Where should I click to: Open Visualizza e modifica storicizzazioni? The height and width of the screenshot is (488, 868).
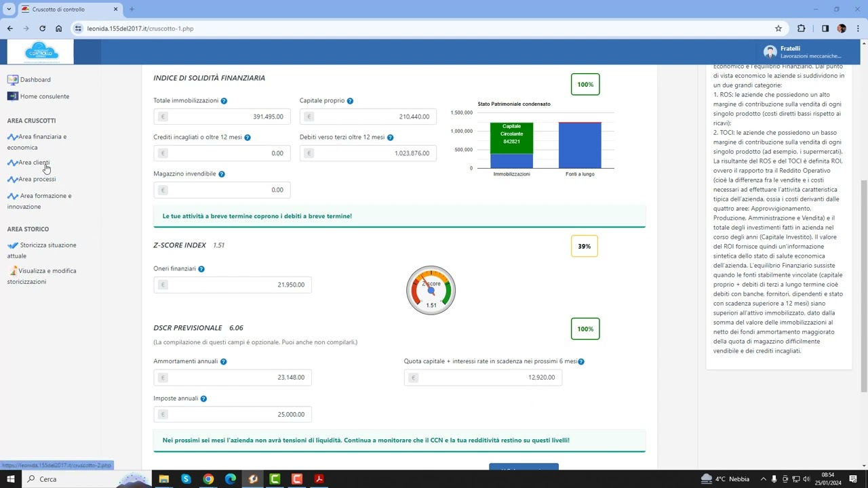(x=47, y=271)
